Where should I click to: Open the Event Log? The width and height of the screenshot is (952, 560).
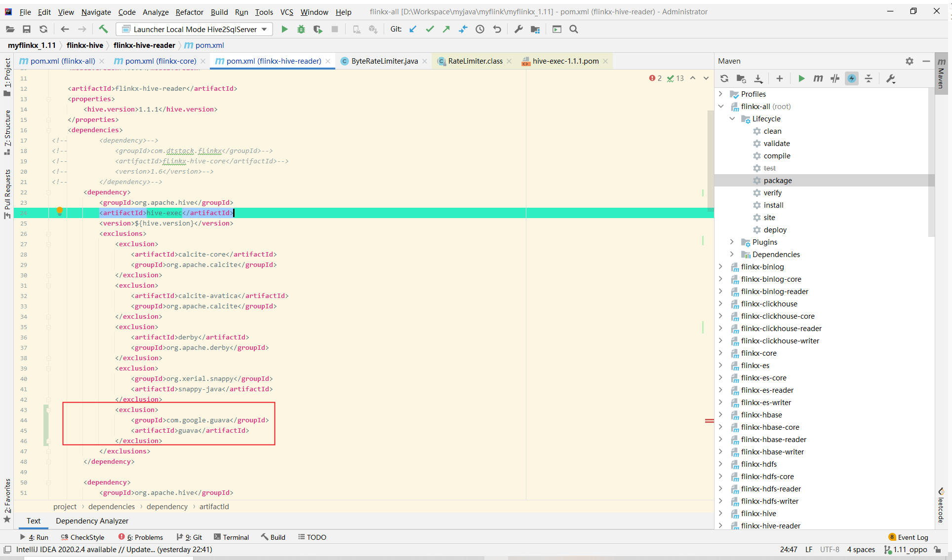tap(908, 537)
